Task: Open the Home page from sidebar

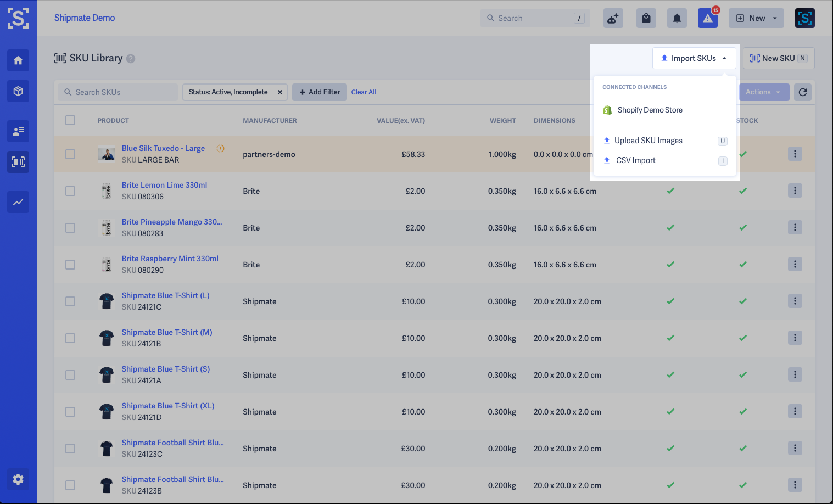Action: pyautogui.click(x=18, y=60)
